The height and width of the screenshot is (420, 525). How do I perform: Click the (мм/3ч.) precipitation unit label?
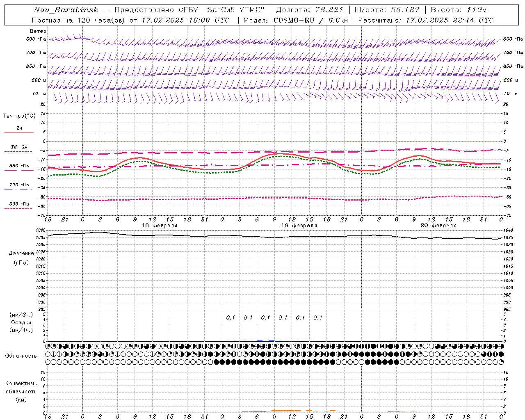pos(21,315)
